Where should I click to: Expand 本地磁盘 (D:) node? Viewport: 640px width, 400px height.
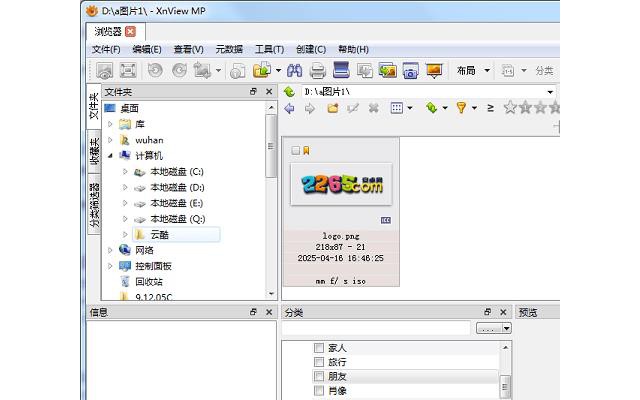125,187
